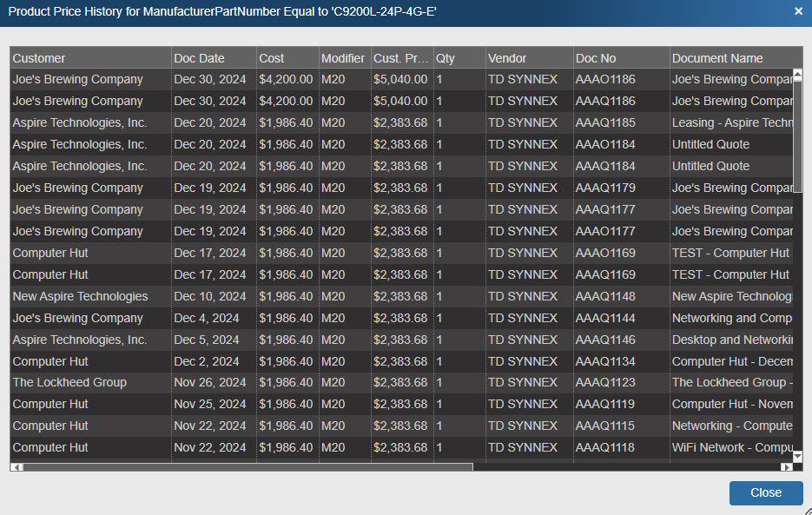The image size is (812, 515).
Task: Select The Lockheed Group row
Action: click(69, 382)
